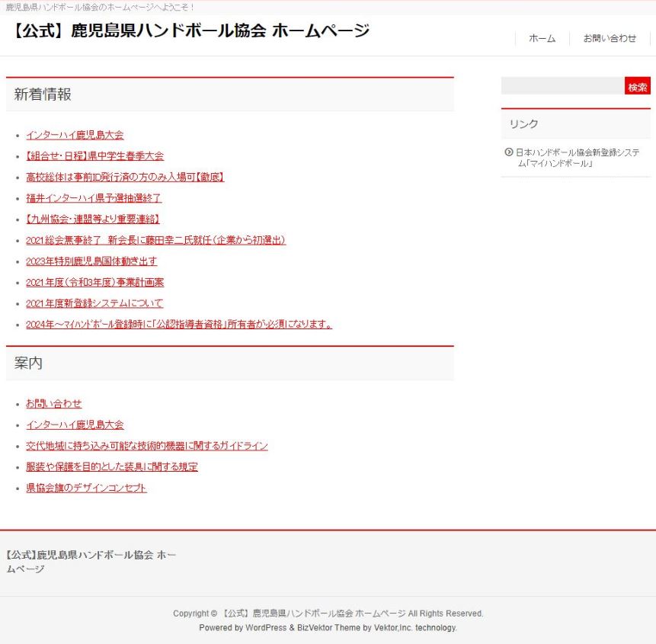Click the footer site name 【公式】鹿児島県ハンドボール協会
Image resolution: width=656 pixels, height=644 pixels.
(x=91, y=562)
